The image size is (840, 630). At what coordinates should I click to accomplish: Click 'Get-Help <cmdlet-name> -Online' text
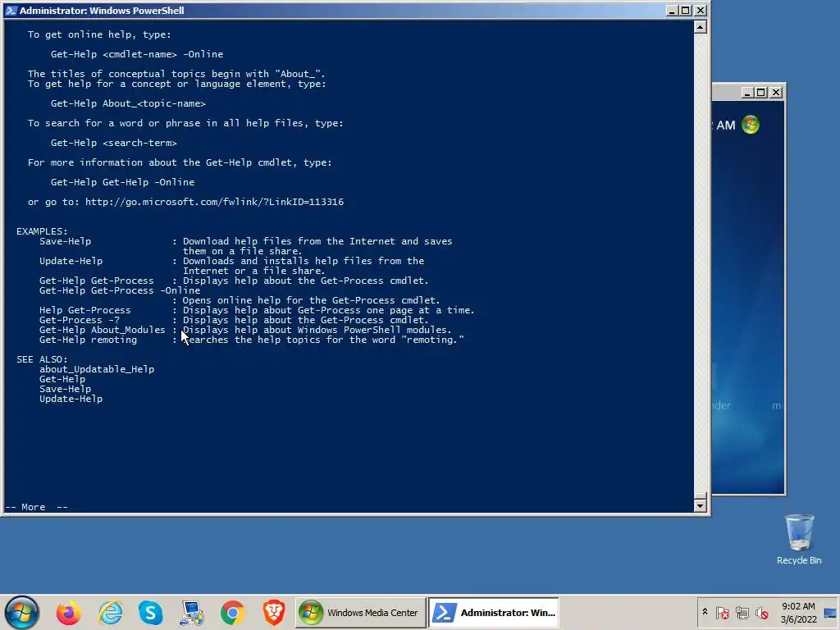click(x=137, y=54)
